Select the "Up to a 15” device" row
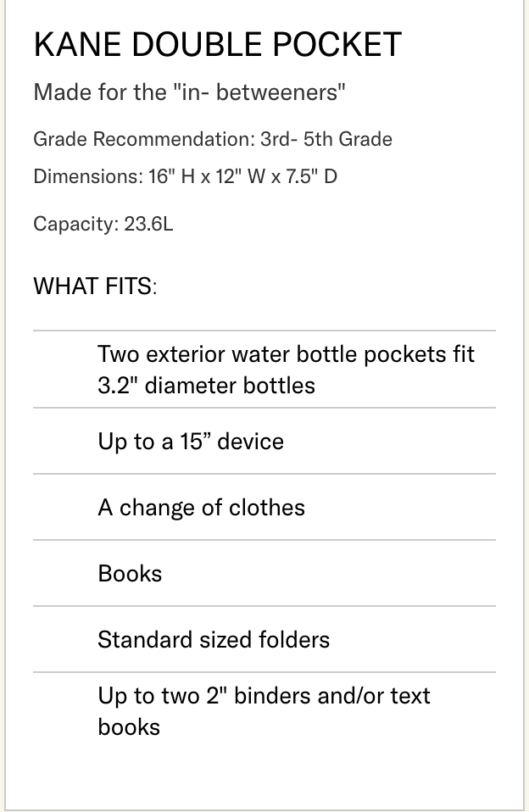Image resolution: width=529 pixels, height=812 pixels. [191, 442]
